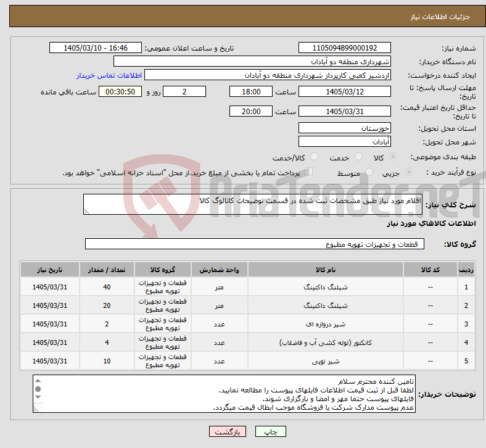The height and width of the screenshot is (448, 486).
Task: Click the scrollbar thumb in buyer notes
Action: 38,389
